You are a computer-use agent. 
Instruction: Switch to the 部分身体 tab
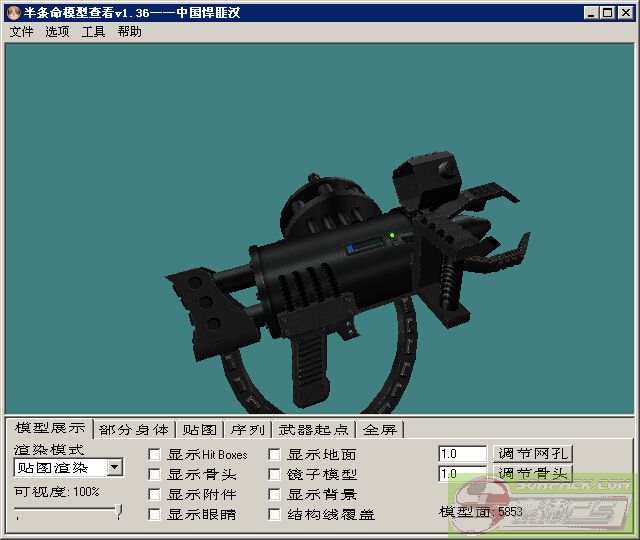click(134, 430)
